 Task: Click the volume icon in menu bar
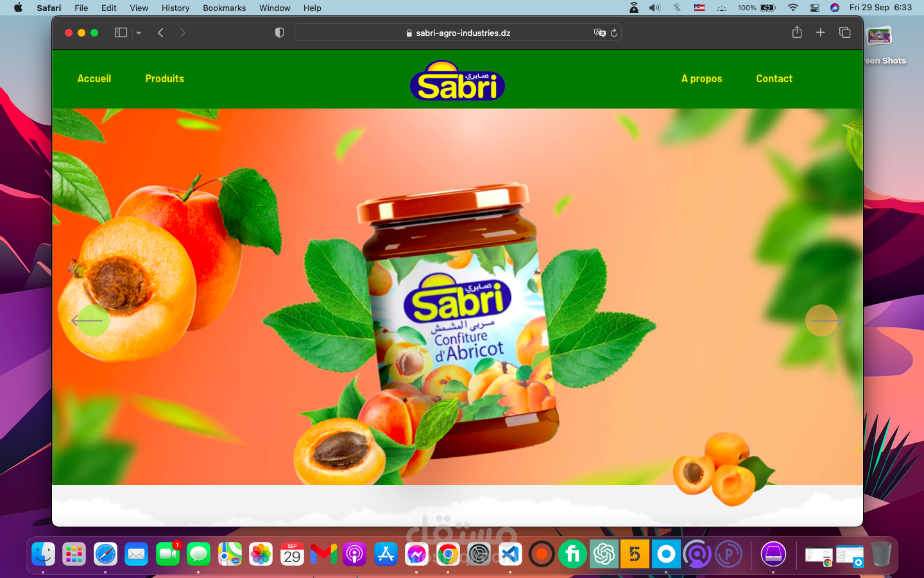[654, 8]
